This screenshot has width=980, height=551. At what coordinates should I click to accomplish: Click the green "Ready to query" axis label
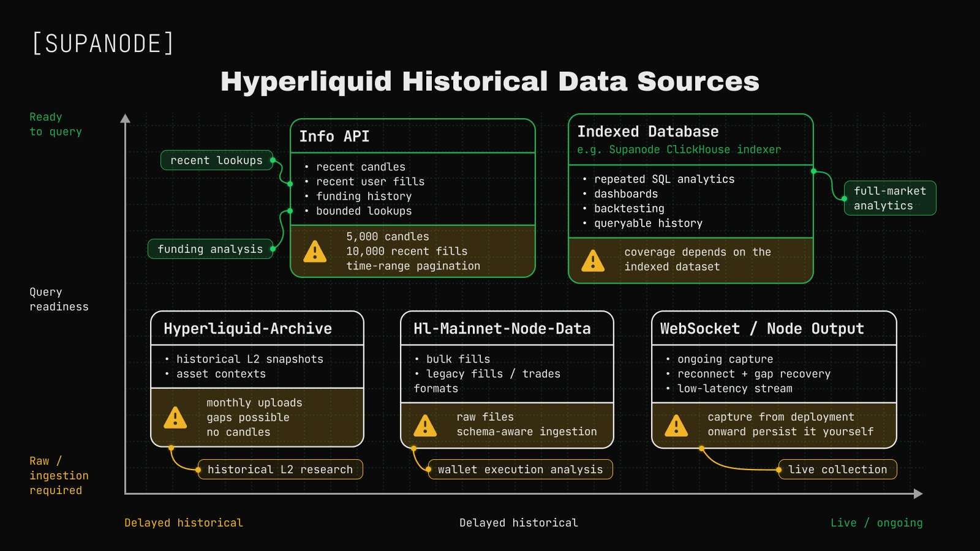tap(56, 124)
